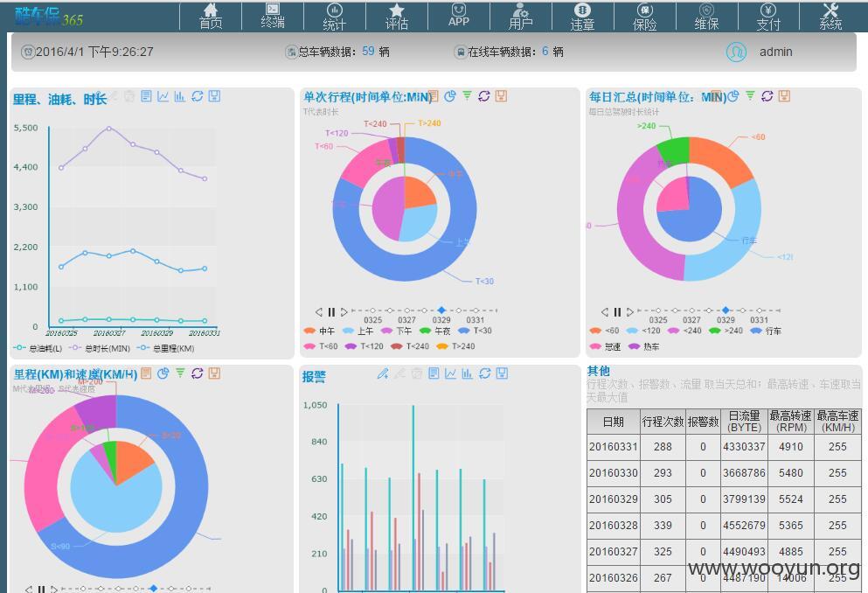
Task: Select 0325 point on 每日汇总 timeline
Action: pyautogui.click(x=657, y=310)
